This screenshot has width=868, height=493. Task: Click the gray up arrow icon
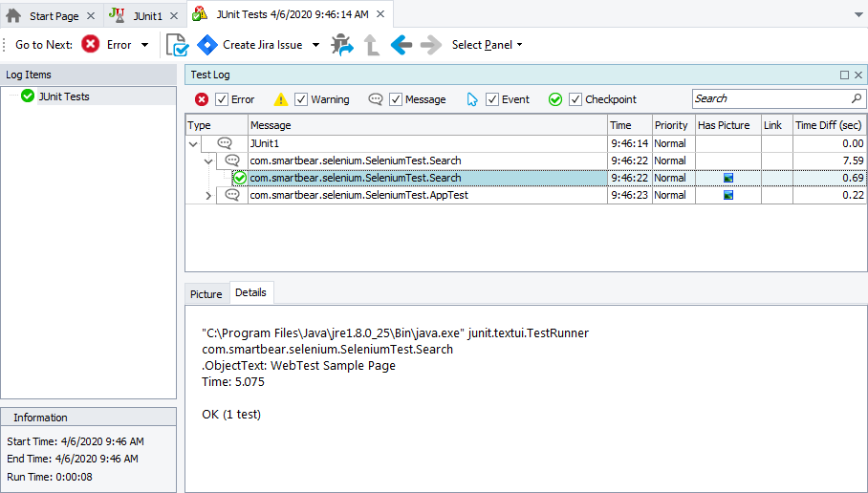[x=371, y=45]
